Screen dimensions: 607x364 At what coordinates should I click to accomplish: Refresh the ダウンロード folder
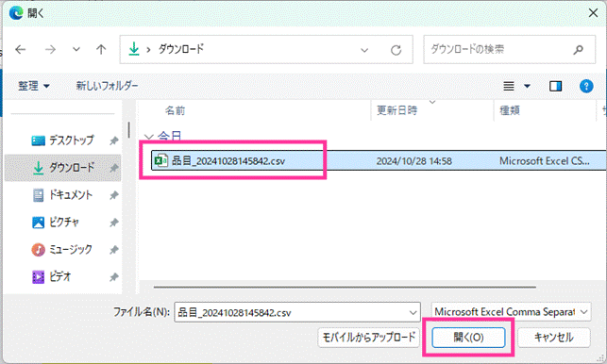coord(396,50)
